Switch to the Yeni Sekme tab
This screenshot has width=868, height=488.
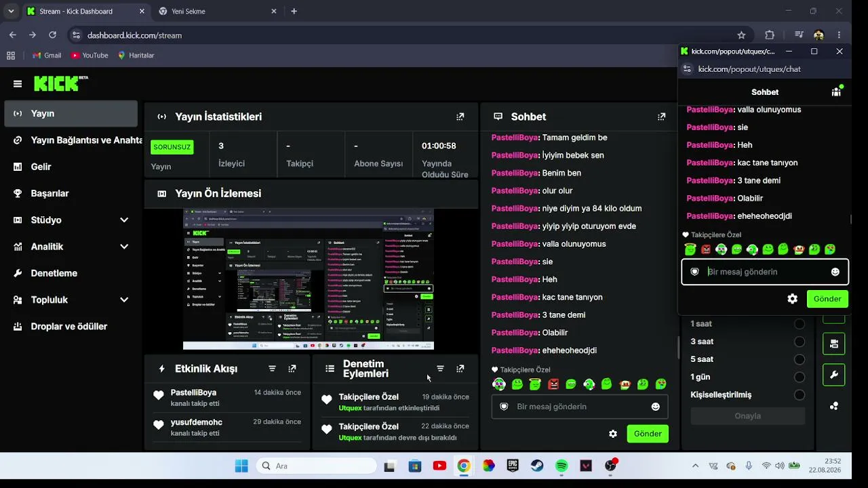pyautogui.click(x=217, y=12)
